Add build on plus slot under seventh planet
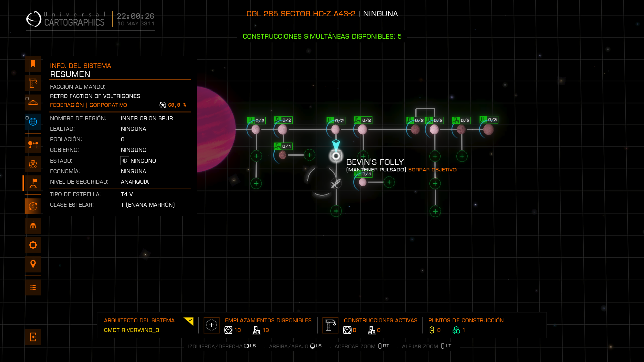This screenshot has width=644, height=362. [462, 156]
